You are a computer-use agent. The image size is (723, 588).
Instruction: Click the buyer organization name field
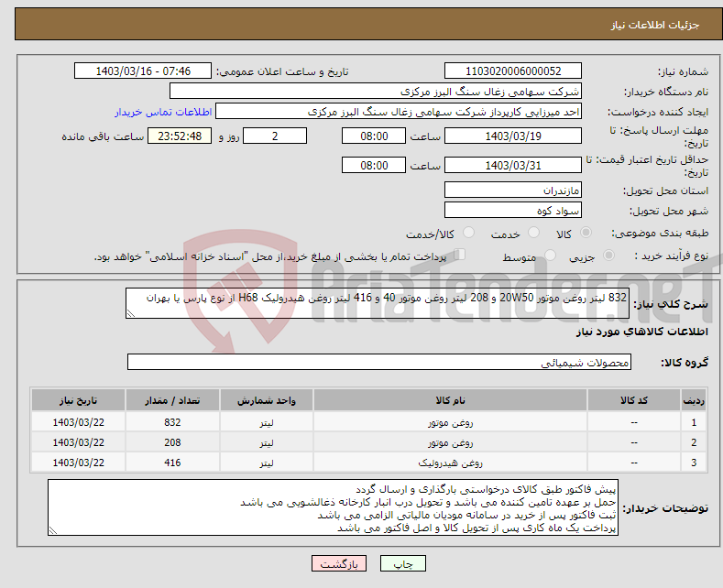pyautogui.click(x=376, y=92)
